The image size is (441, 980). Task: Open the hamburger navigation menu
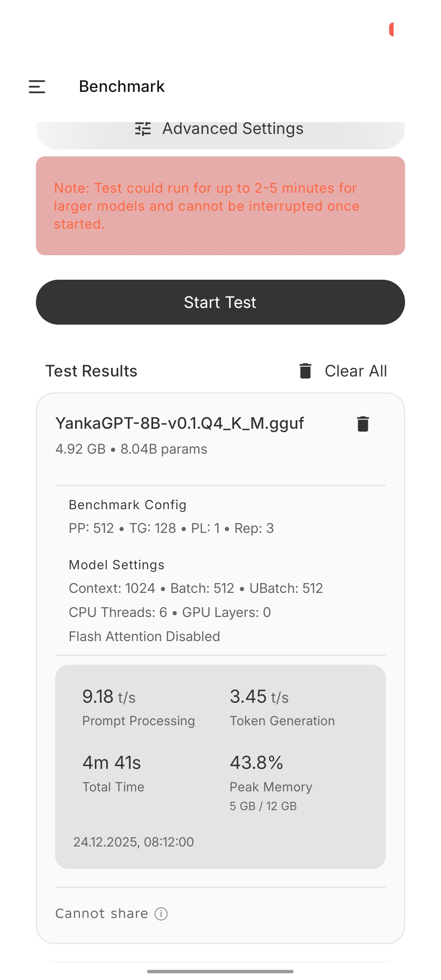(x=37, y=87)
